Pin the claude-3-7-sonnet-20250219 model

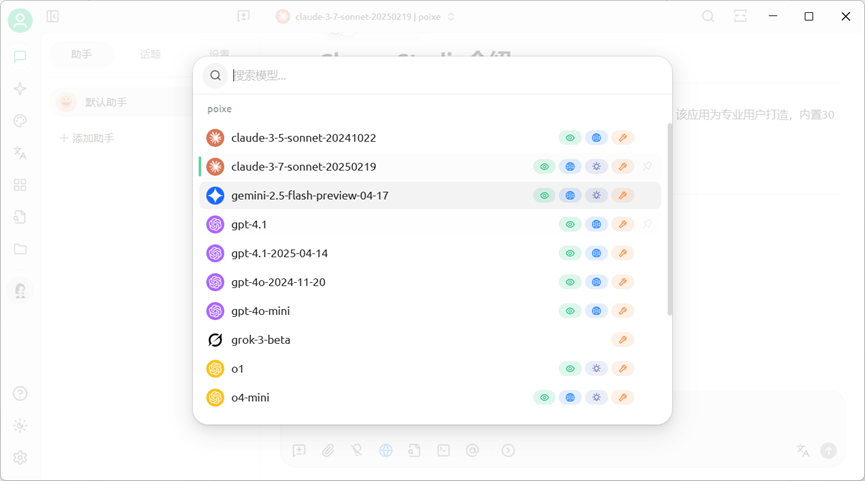(647, 166)
